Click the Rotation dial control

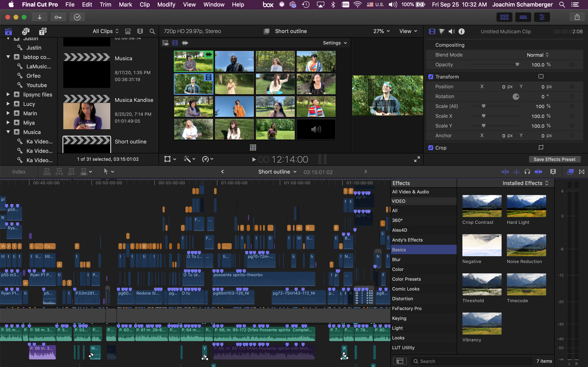click(515, 97)
